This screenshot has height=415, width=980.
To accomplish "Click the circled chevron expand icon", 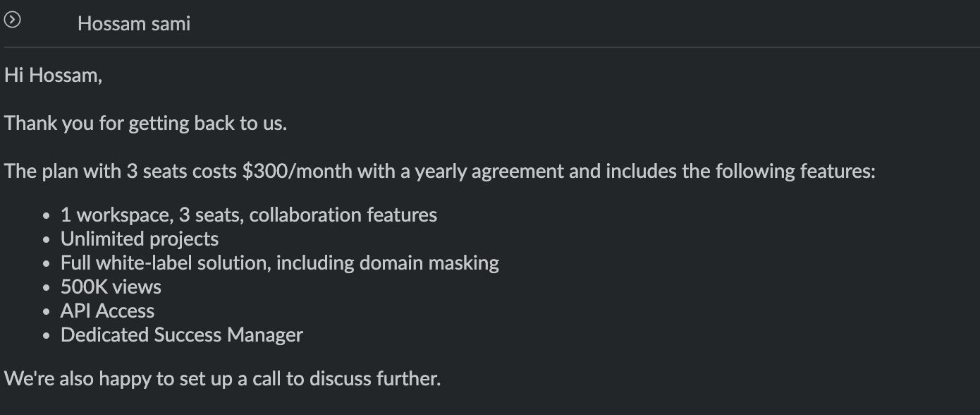I will (13, 20).
